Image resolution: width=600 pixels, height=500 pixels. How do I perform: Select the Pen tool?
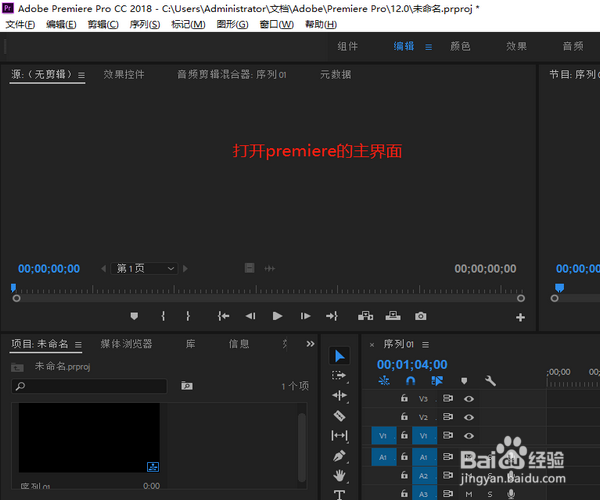coord(339,456)
